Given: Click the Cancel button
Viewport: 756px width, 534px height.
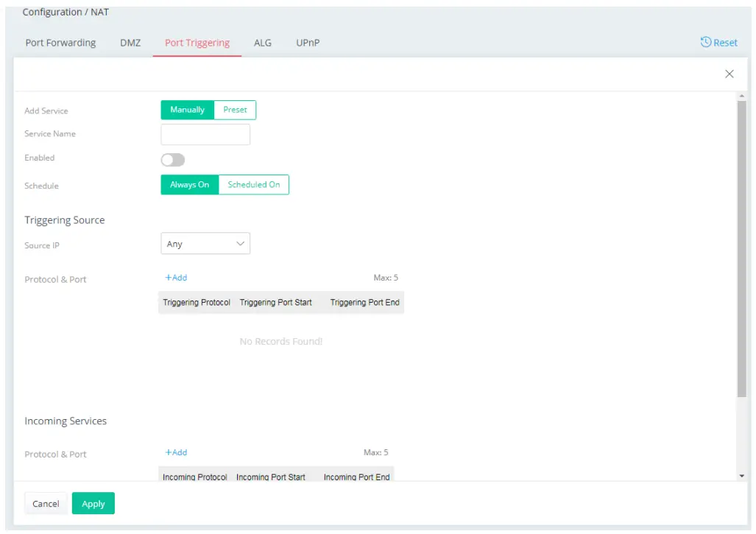Looking at the screenshot, I should (46, 504).
